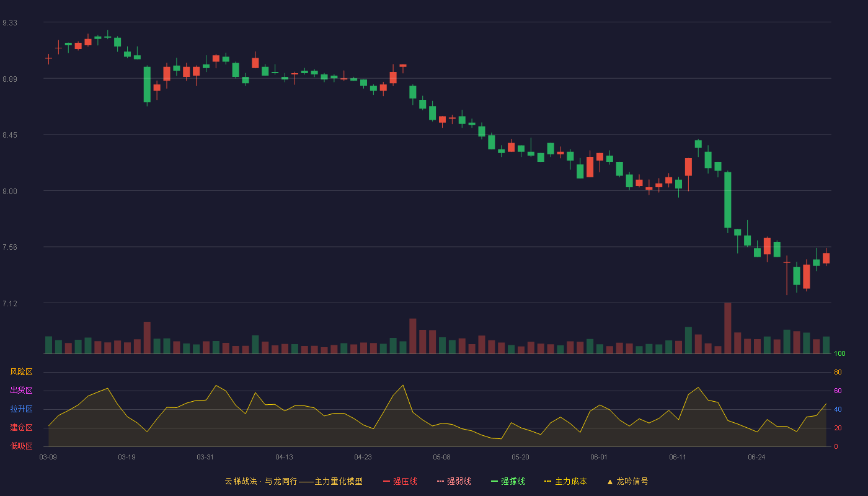
Task: Toggle the 强撑线 legend entry
Action: (x=508, y=481)
